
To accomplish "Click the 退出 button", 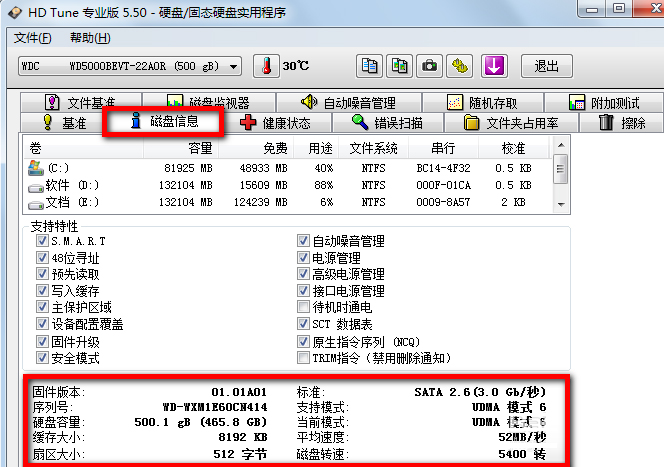I will (x=547, y=66).
